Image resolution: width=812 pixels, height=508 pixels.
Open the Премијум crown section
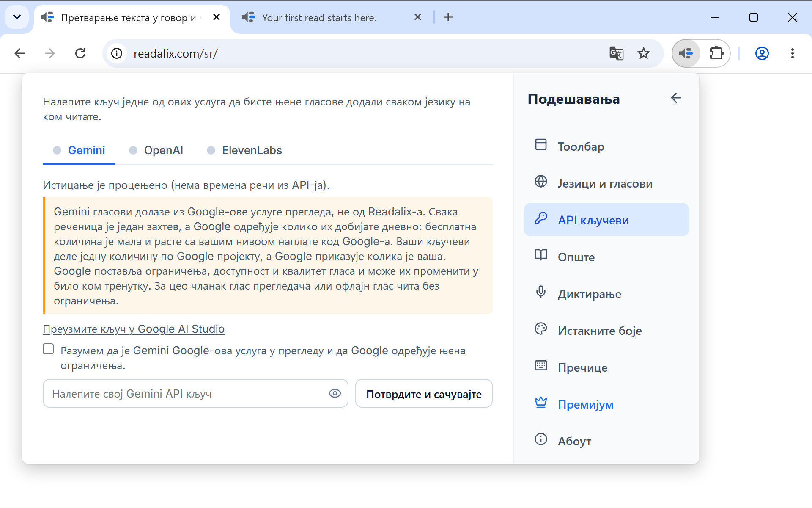click(x=606, y=404)
